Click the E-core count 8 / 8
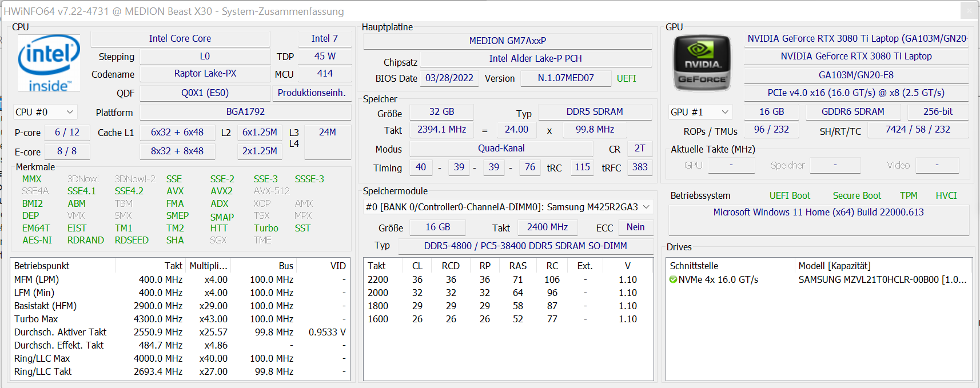Screen dimensions: 980x388 pos(67,151)
